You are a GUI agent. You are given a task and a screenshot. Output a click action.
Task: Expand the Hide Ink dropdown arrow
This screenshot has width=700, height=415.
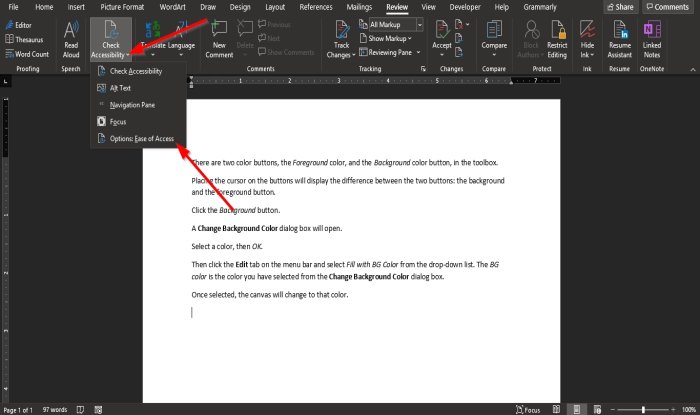592,55
